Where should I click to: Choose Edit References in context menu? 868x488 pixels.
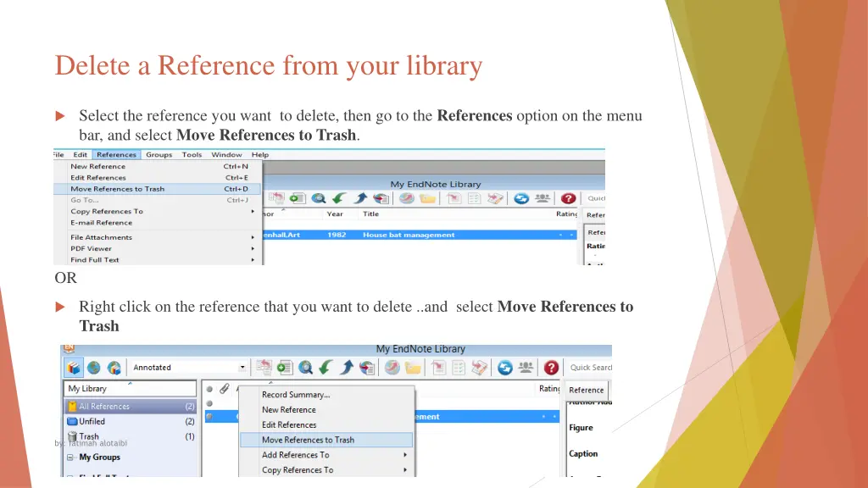pyautogui.click(x=326, y=424)
